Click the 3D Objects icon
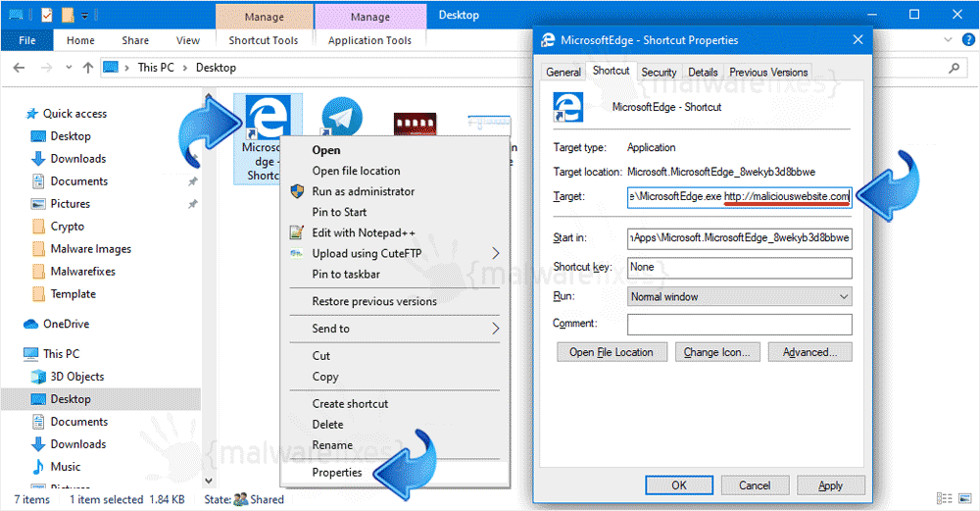Image resolution: width=980 pixels, height=511 pixels. tap(39, 377)
